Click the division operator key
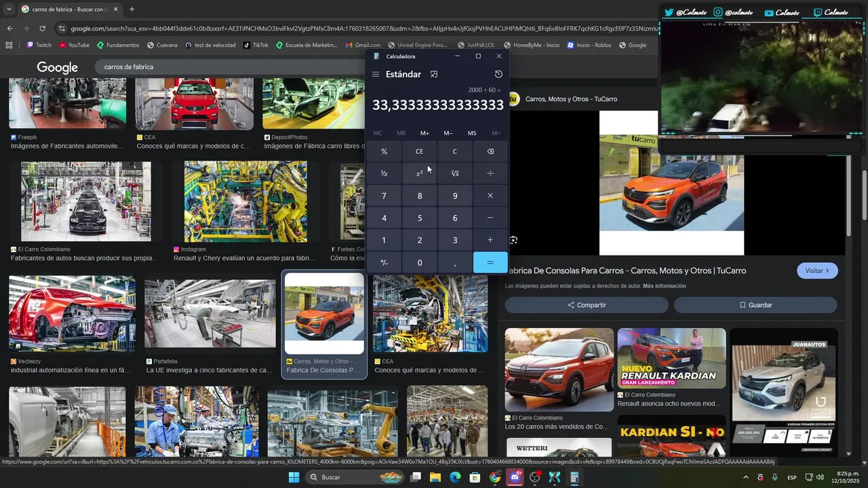Viewport: 868px width, 488px height. click(x=490, y=174)
